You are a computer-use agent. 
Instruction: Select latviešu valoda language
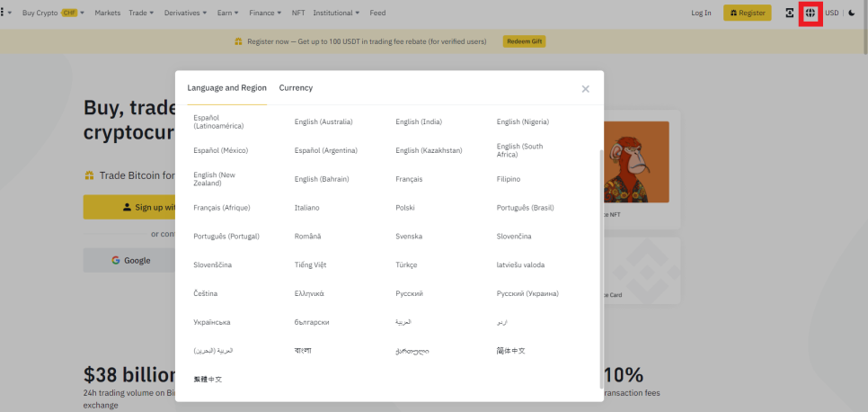pos(520,265)
